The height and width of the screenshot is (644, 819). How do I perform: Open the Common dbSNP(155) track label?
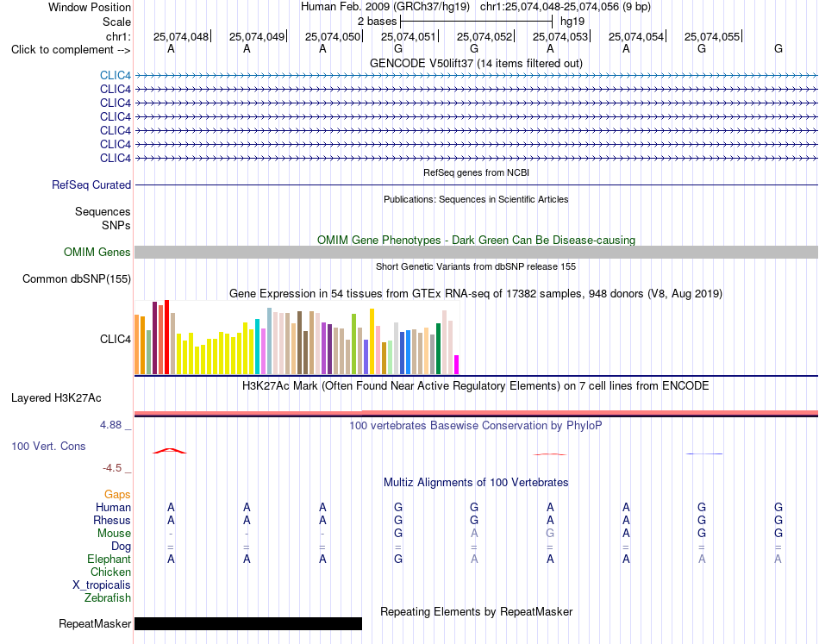point(77,279)
